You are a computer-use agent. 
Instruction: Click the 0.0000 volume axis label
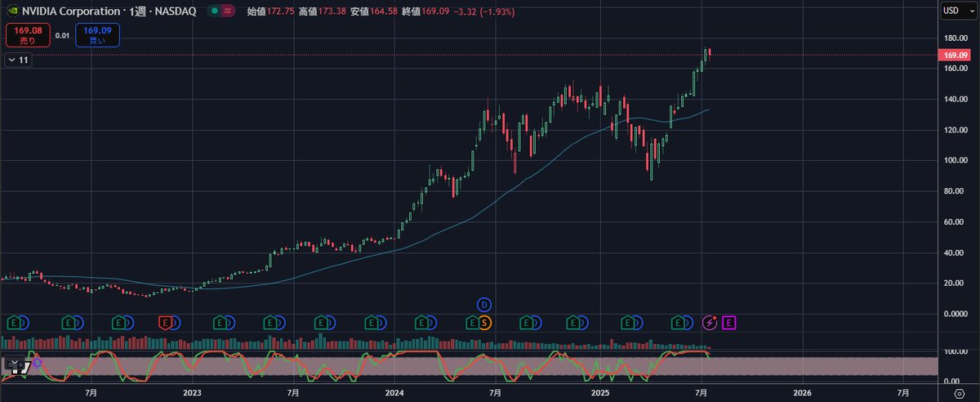(954, 314)
